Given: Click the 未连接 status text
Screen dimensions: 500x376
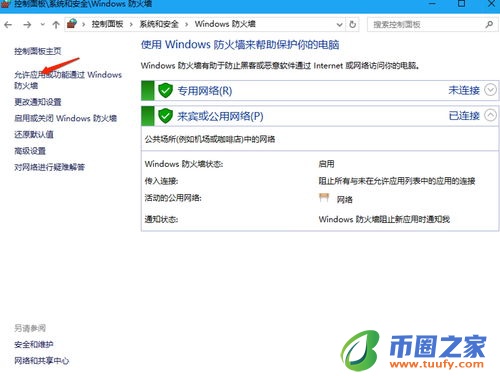Looking at the screenshot, I should coord(464,90).
